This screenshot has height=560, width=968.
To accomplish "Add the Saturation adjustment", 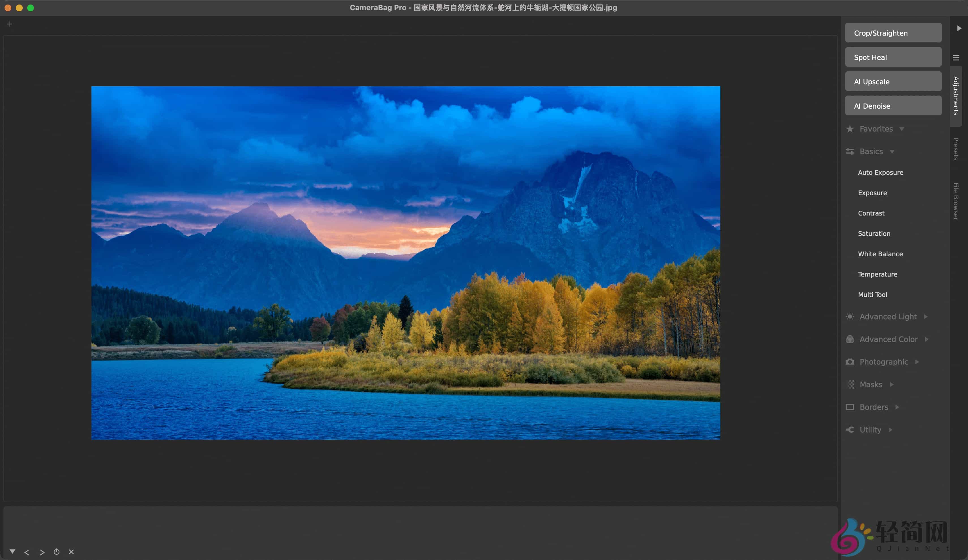I will pos(874,233).
